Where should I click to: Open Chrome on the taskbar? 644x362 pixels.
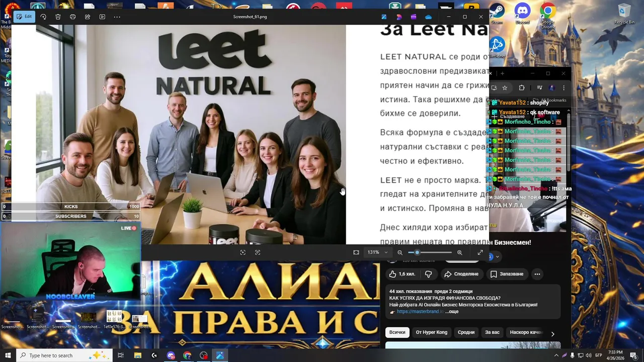(x=187, y=355)
